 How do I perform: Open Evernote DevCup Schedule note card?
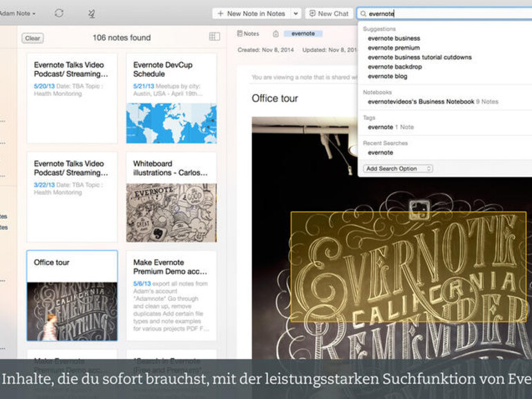(x=171, y=98)
